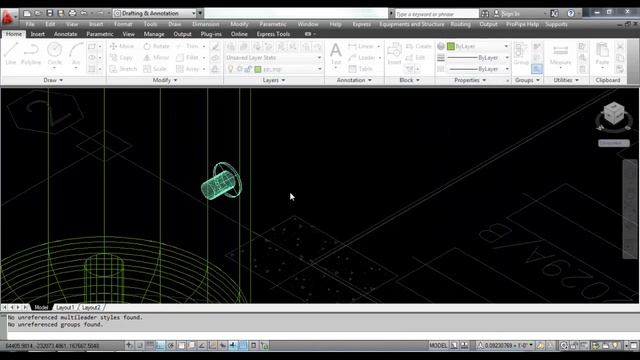Click the green layer color swatch
The image size is (640, 360).
(258, 69)
